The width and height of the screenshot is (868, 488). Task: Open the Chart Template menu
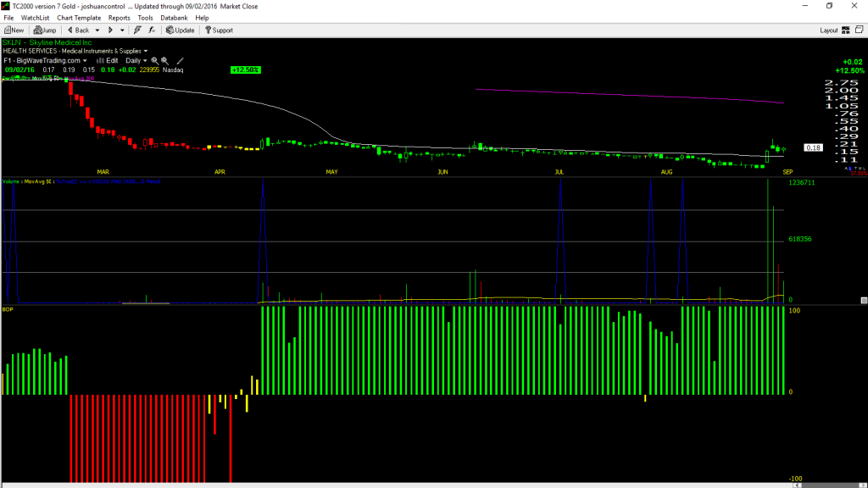79,18
